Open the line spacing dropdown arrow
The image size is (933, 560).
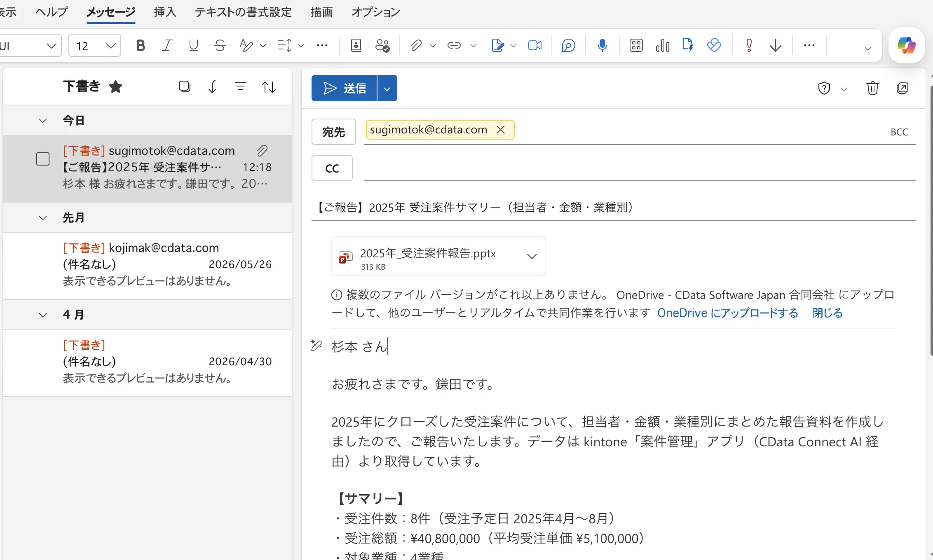coord(301,46)
